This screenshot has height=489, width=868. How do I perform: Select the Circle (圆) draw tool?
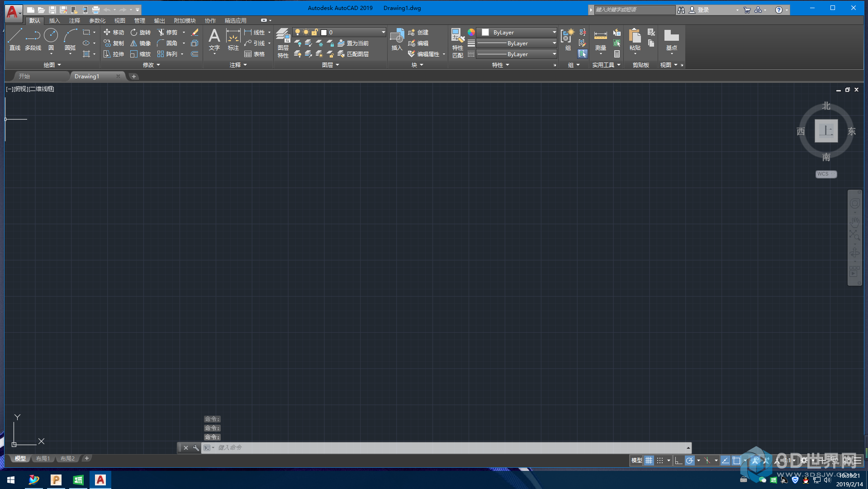coord(51,39)
